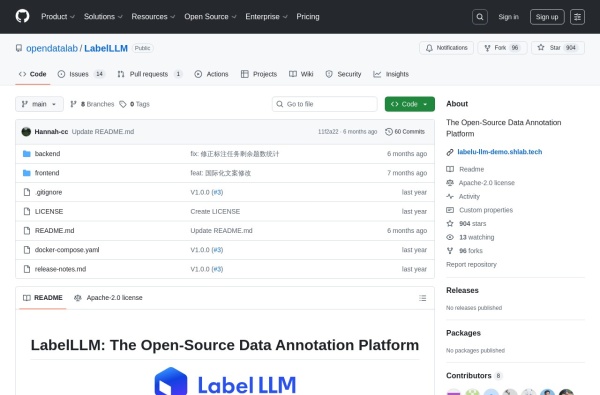Screen dimensions: 600x395
Task: Expand the Open Source menu
Action: (x=210, y=16)
